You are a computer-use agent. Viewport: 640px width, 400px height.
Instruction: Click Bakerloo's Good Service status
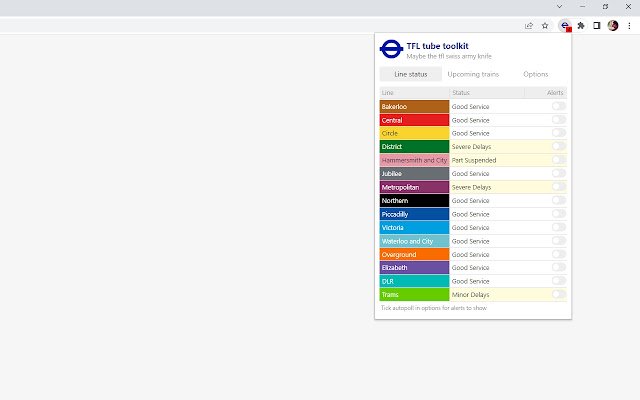pyautogui.click(x=470, y=107)
